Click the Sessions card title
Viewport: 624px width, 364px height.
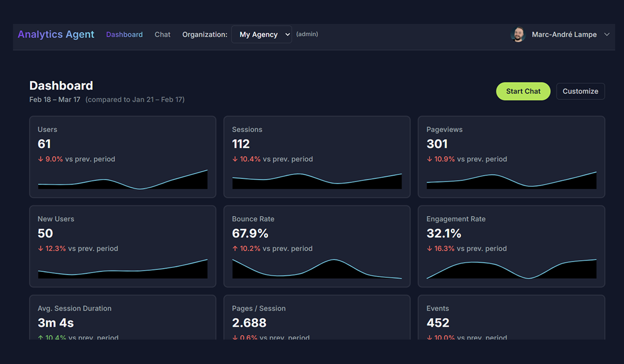tap(247, 129)
